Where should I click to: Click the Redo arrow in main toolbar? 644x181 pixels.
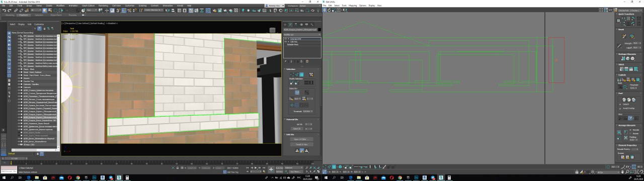[x=10, y=10]
